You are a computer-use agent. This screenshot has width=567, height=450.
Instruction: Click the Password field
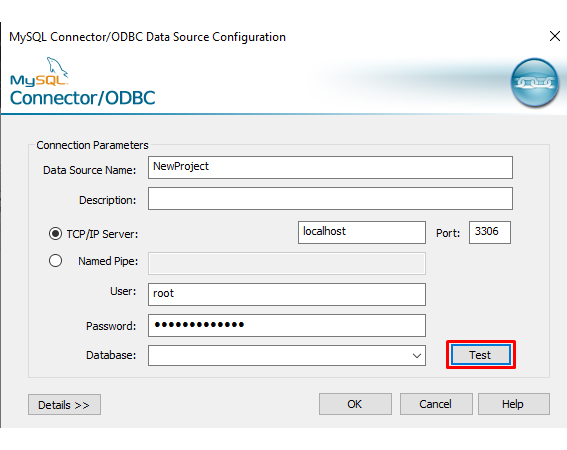tap(287, 326)
